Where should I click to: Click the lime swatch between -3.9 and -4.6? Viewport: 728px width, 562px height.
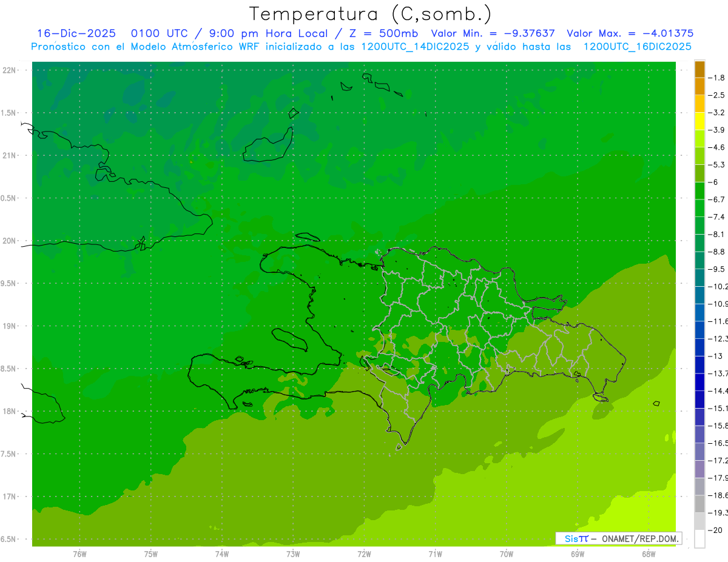pyautogui.click(x=699, y=139)
